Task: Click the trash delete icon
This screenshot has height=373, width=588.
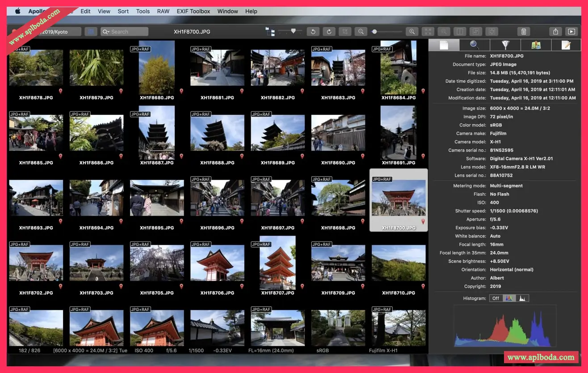Action: tap(523, 32)
